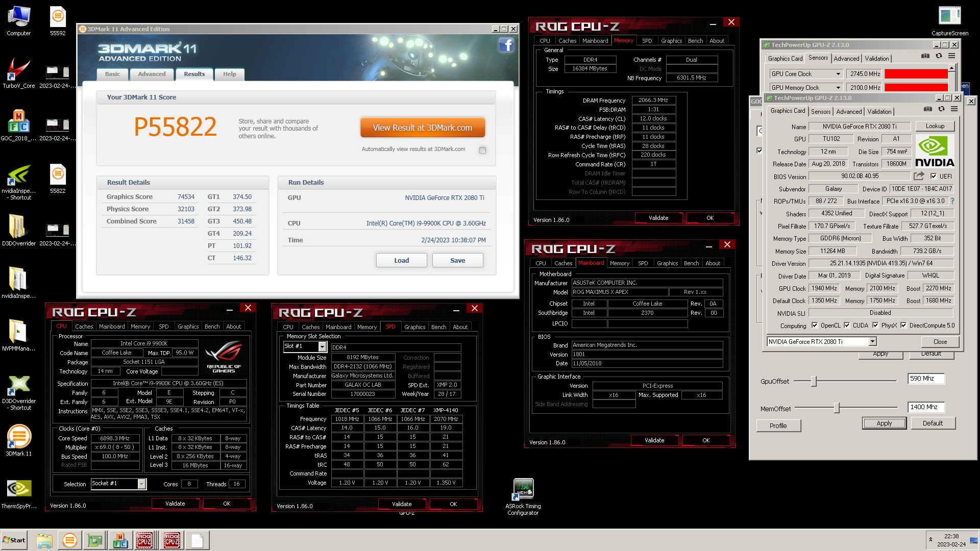Click the screenshot camera icon in front GPU-Z
Viewport: 980px width, 551px height.
pos(928,109)
